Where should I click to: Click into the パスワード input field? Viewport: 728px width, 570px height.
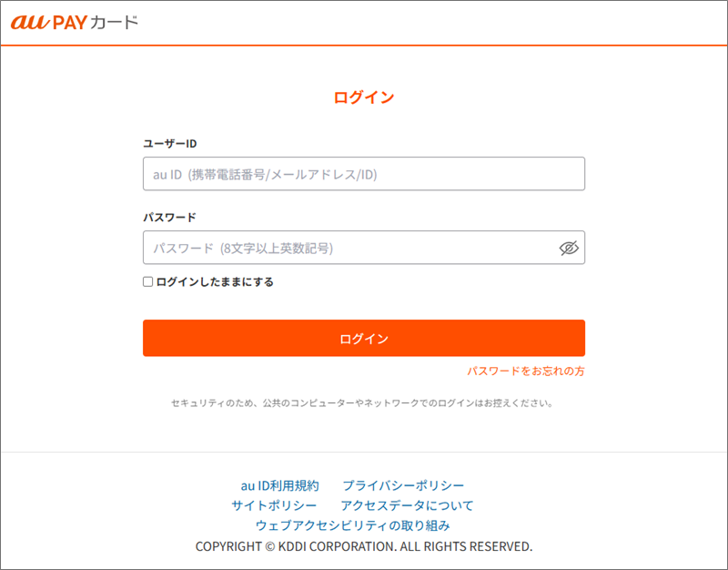[350, 248]
